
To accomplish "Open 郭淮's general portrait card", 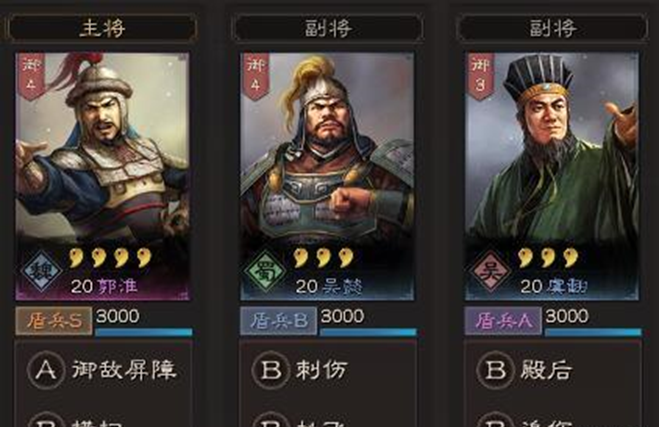I will pos(103,176).
